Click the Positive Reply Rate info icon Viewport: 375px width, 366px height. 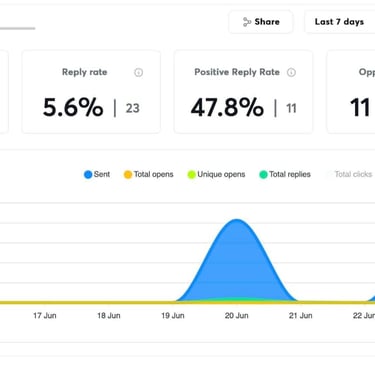(291, 72)
